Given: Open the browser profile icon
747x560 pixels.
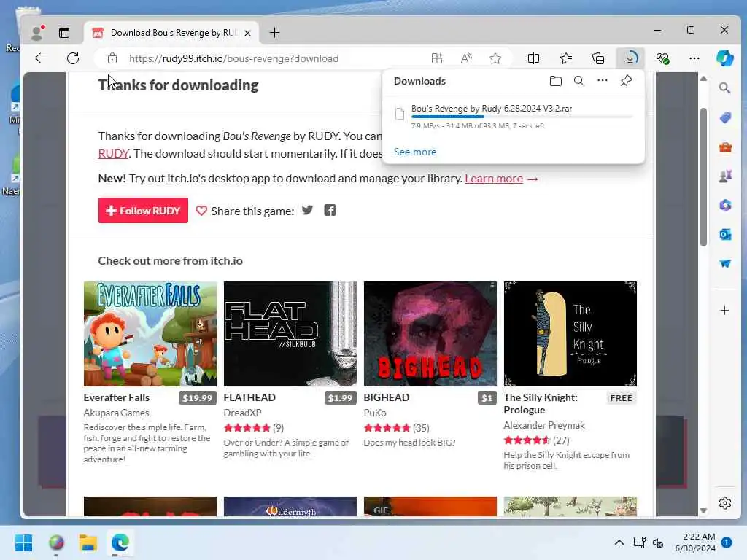Looking at the screenshot, I should [36, 32].
